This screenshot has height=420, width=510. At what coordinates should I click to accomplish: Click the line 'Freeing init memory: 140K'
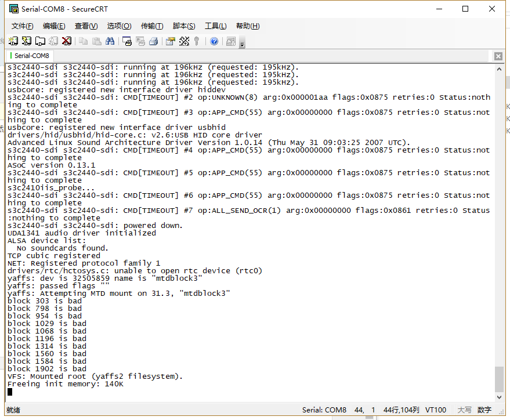[66, 384]
